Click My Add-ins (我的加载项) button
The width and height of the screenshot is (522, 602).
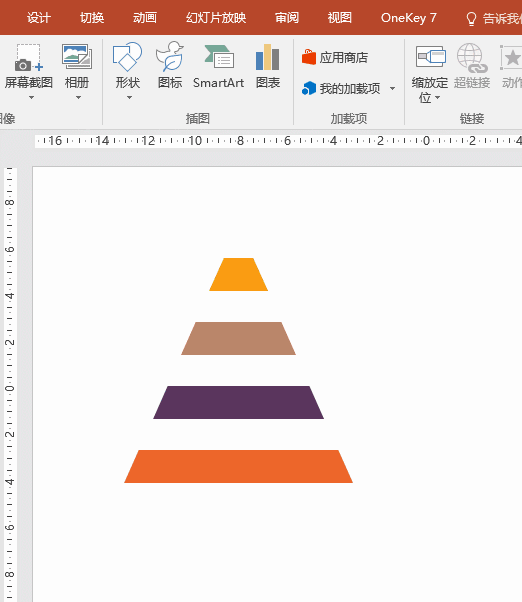[341, 88]
